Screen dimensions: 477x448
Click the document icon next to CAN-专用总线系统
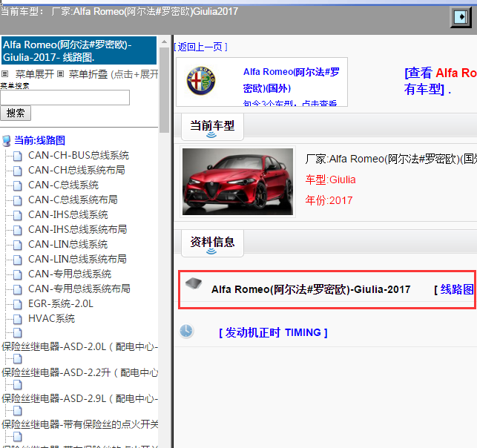(x=18, y=274)
